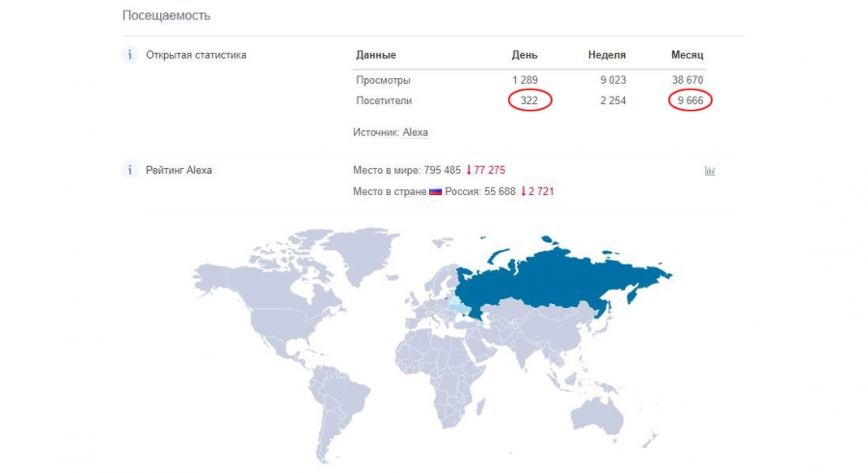
Task: Select the Посетители row label
Action: 384,100
